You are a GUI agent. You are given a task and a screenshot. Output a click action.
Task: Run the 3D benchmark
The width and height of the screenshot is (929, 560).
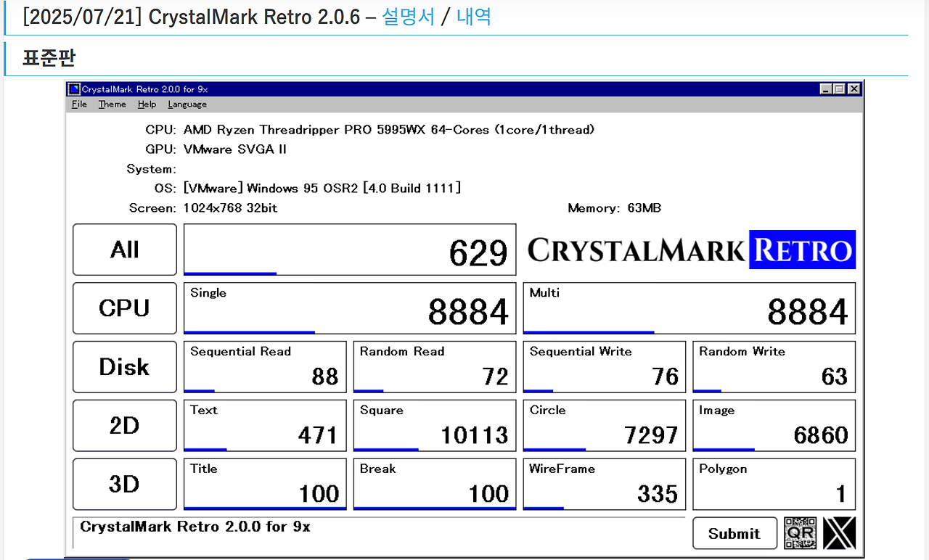point(125,484)
